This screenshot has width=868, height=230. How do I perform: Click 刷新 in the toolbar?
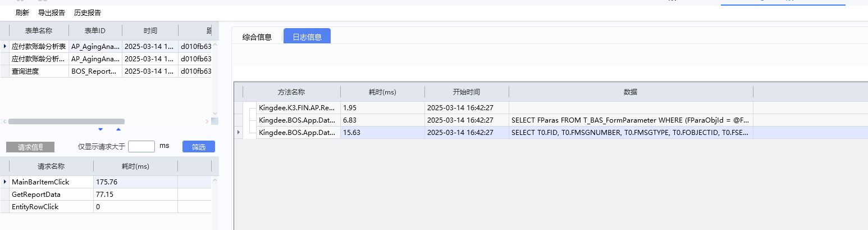coord(22,12)
